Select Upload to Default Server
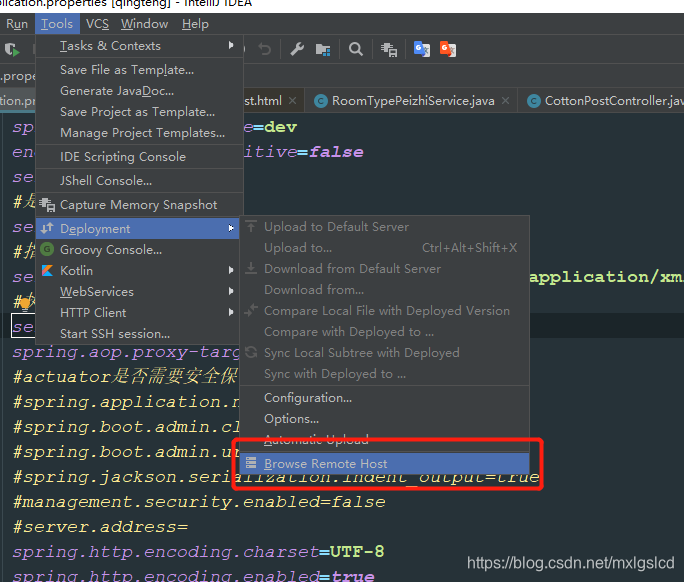Viewport: 684px width, 582px height. click(384, 227)
